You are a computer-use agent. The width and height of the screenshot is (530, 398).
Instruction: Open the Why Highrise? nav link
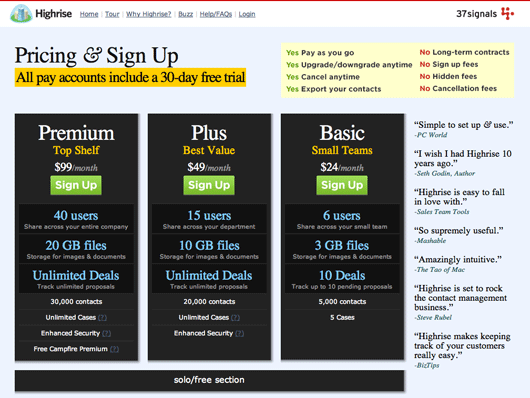point(149,14)
